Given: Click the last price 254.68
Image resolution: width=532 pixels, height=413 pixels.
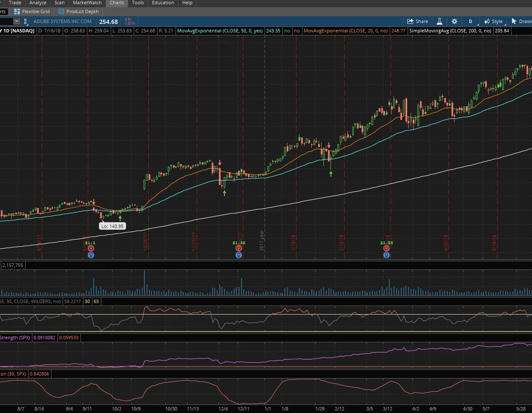Looking at the screenshot, I should [109, 22].
